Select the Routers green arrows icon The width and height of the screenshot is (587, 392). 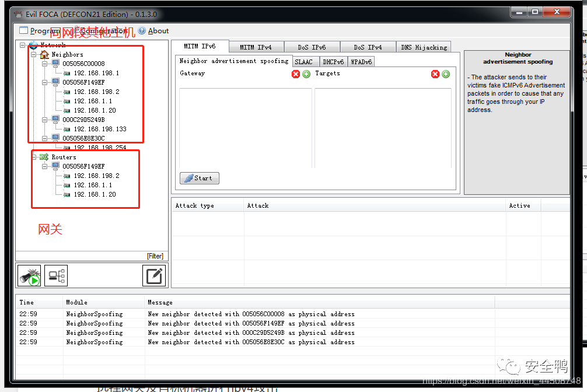pos(44,157)
